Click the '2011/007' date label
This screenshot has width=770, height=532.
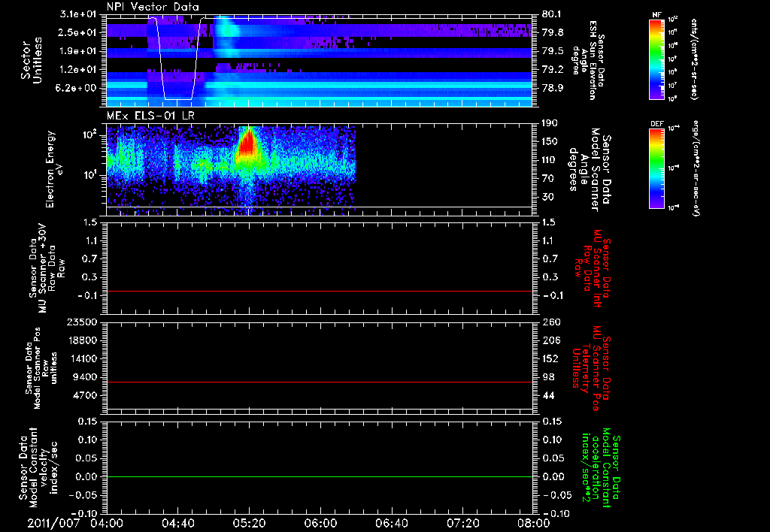point(53,523)
